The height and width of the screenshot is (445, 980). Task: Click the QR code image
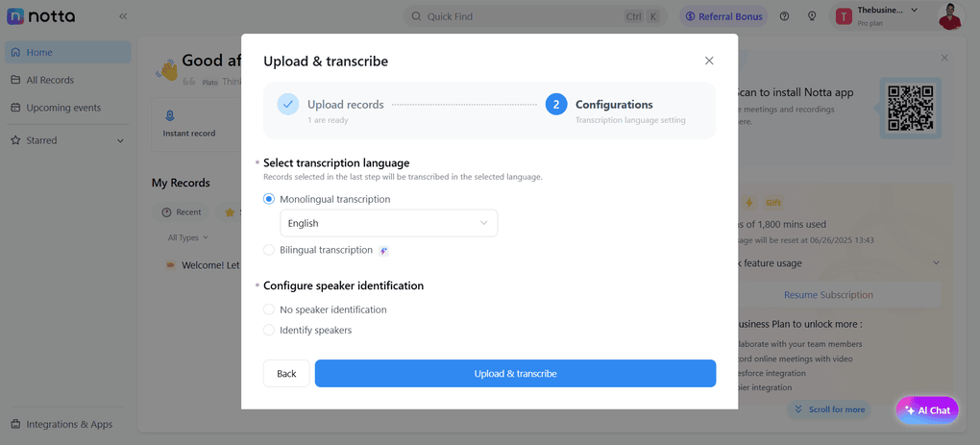[x=910, y=108]
